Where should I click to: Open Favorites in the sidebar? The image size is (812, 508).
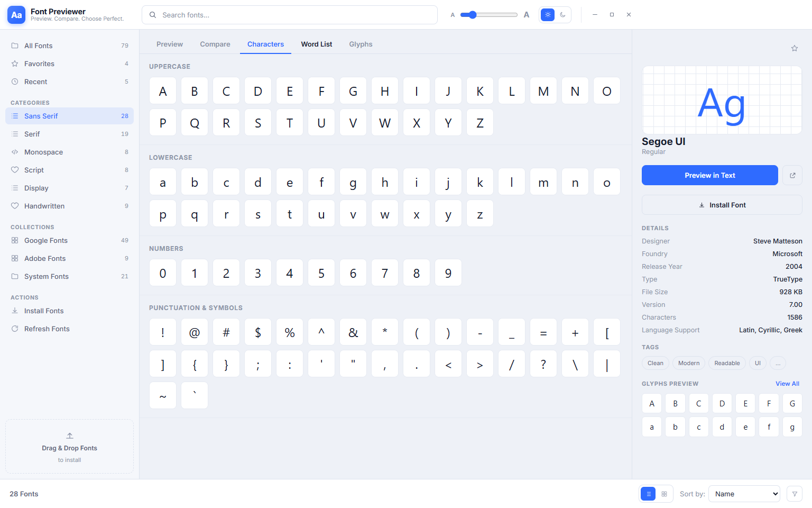[x=69, y=63]
